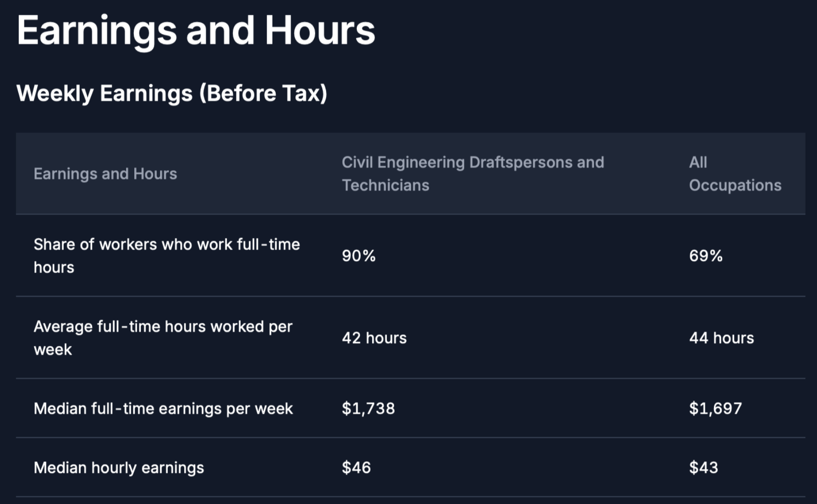Select the 90% full-time share value
The width and height of the screenshot is (817, 504).
pos(359,256)
